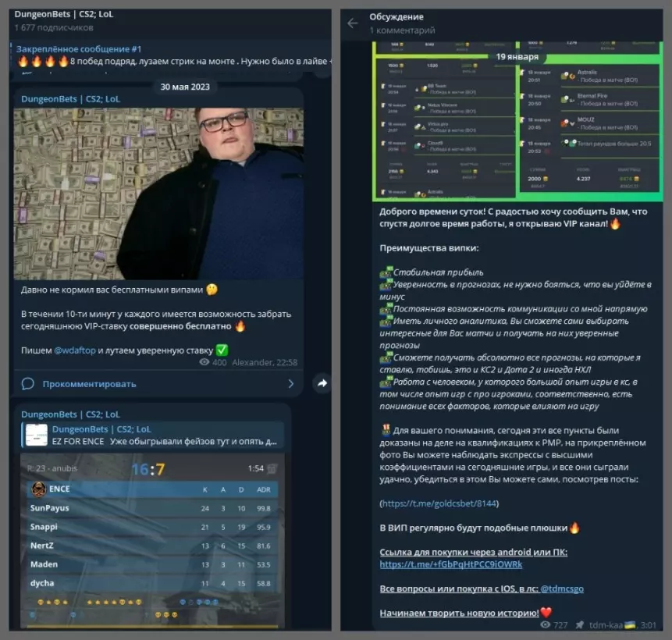Click the Преимущества випки: heading

429,247
